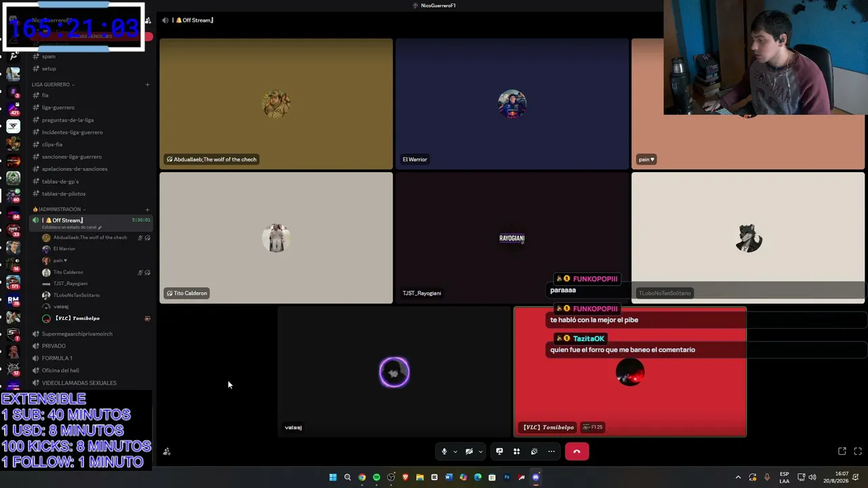The height and width of the screenshot is (488, 868).
Task: Select apelaciones-de-sanciones channel
Action: tap(91, 169)
